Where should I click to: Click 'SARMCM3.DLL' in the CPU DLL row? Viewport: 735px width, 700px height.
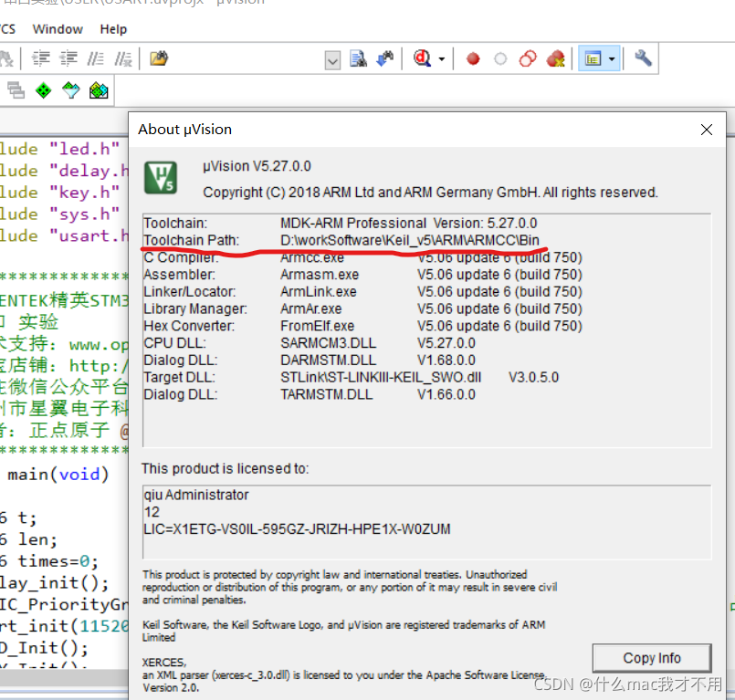click(328, 343)
